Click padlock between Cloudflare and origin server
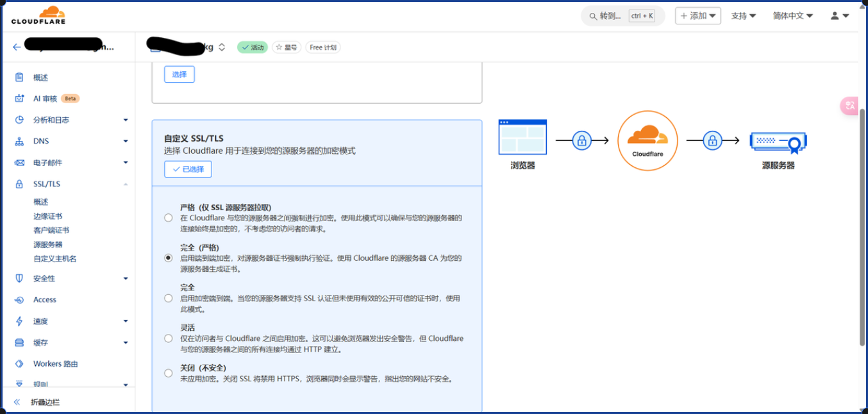Screen dimensions: 868x414 coord(712,140)
